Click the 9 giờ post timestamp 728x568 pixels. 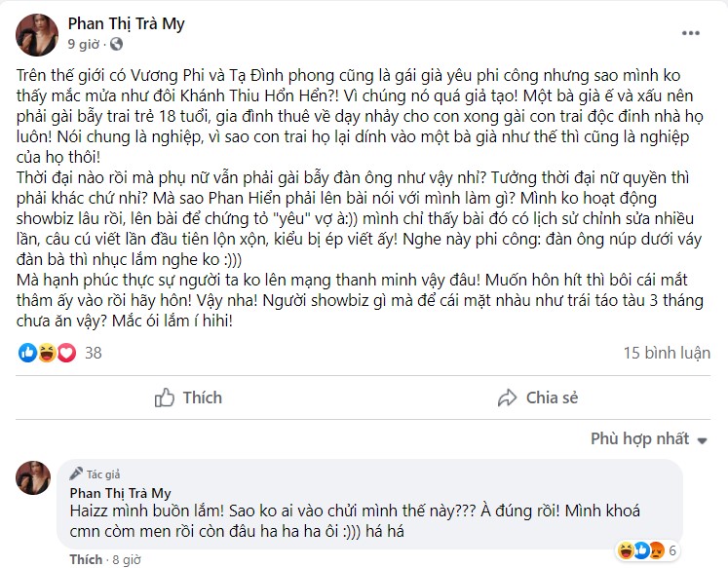click(84, 44)
